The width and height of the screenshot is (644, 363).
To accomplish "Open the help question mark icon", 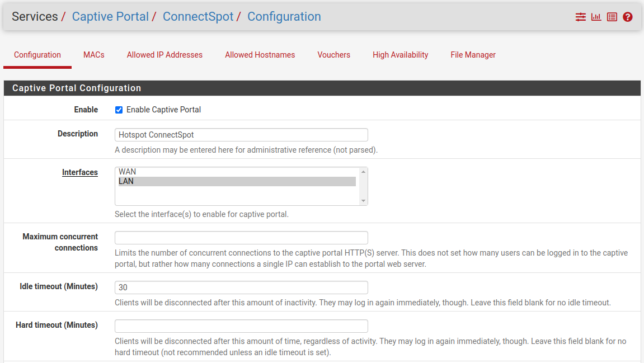I will point(628,17).
